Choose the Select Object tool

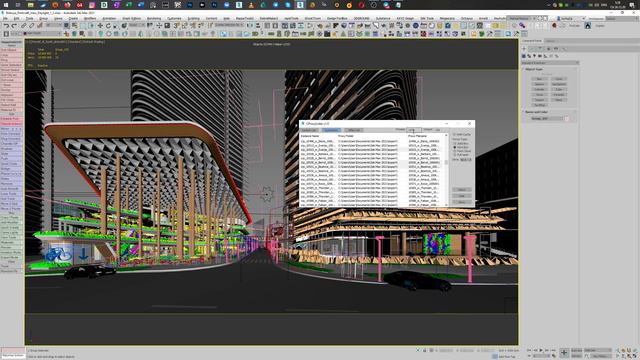(67, 25)
